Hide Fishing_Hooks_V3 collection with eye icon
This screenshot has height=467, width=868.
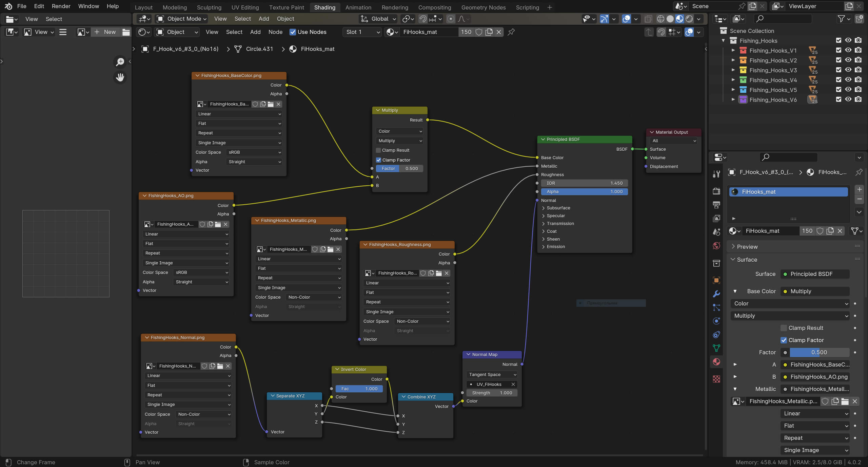click(x=848, y=70)
